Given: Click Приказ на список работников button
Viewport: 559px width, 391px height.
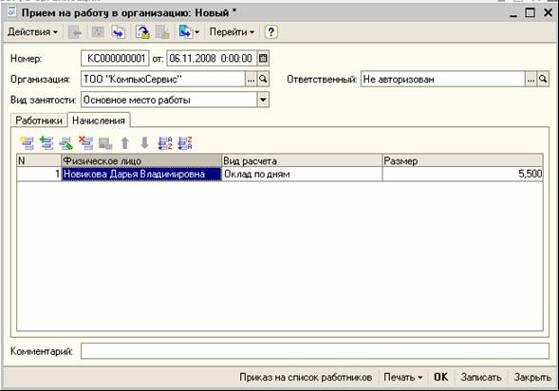Looking at the screenshot, I should [306, 377].
